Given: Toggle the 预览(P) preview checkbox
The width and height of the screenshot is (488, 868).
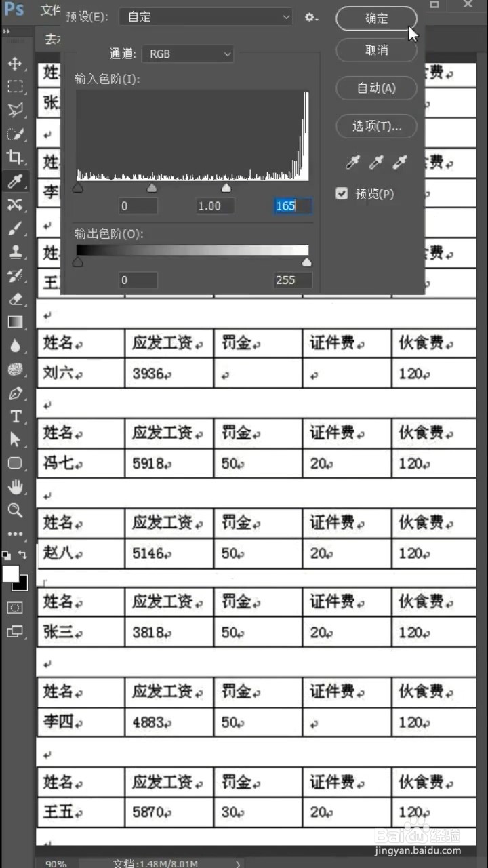Looking at the screenshot, I should coord(342,194).
